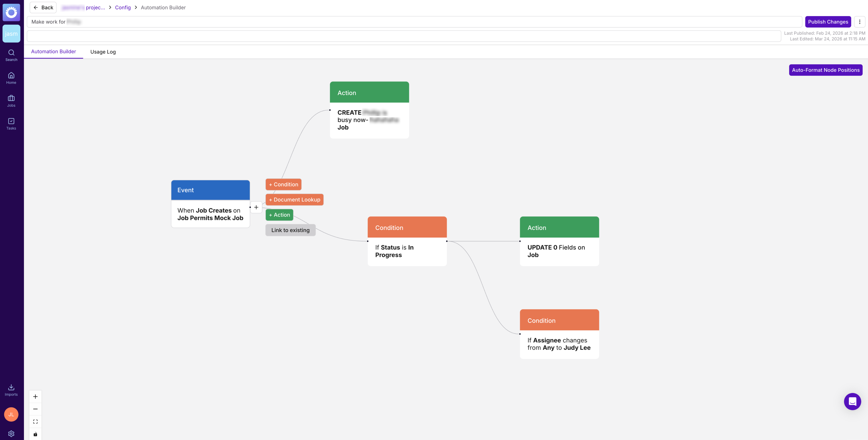Select the UPDATE 0 Fields Action node
This screenshot has width=868, height=440.
(x=559, y=241)
